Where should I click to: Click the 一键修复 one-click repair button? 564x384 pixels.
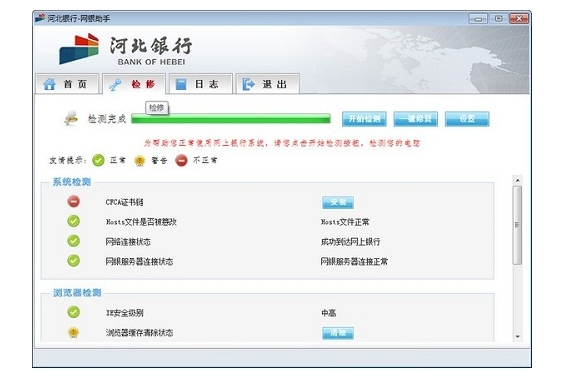(416, 119)
